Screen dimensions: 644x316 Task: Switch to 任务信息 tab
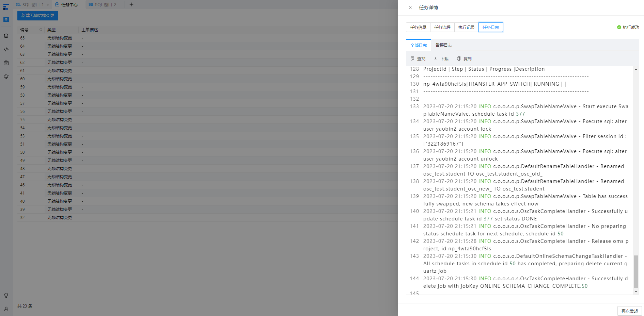click(418, 27)
